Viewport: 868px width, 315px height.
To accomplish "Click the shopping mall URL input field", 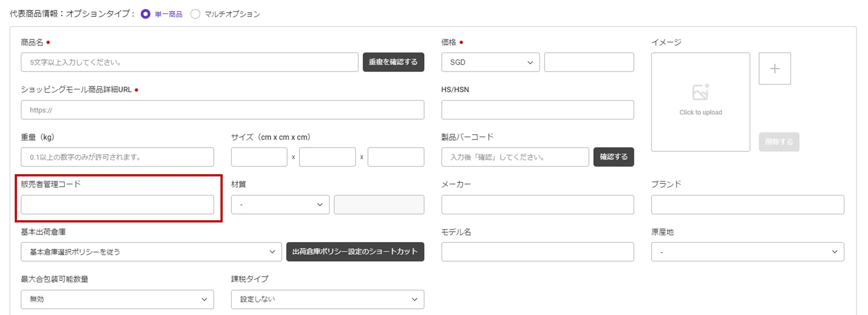I will [222, 110].
